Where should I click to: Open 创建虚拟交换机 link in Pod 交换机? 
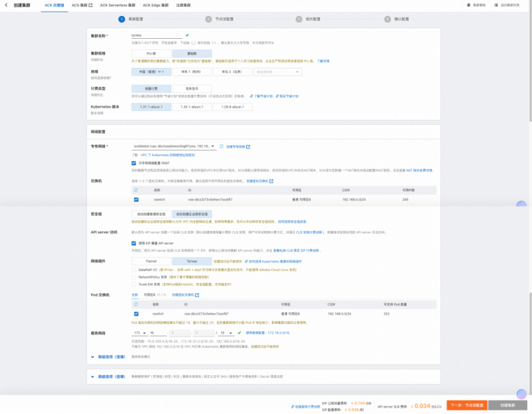(x=185, y=295)
